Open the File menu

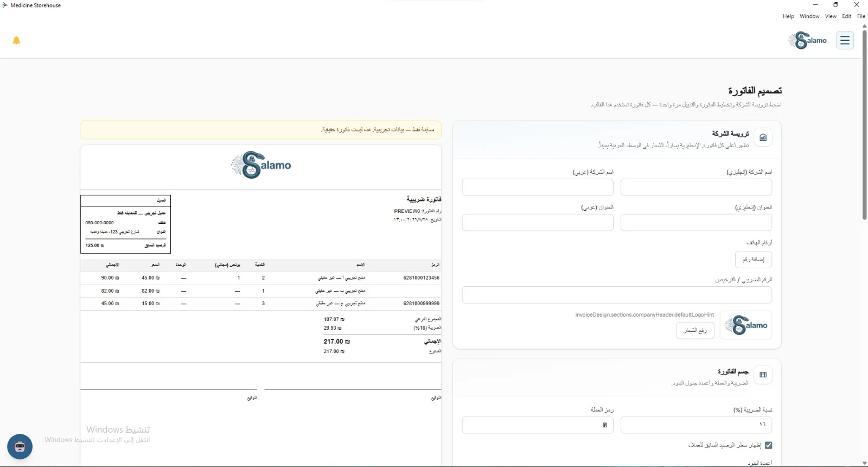coord(861,16)
